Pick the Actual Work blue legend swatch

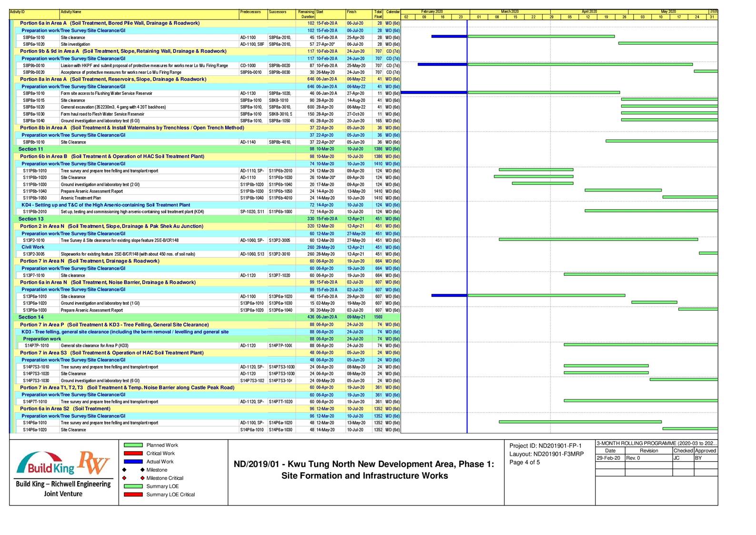click(x=133, y=462)
